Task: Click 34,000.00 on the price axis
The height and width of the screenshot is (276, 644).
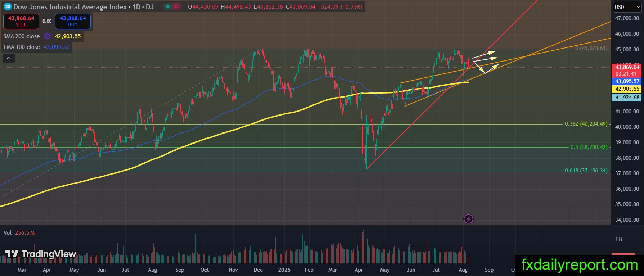Action: (627, 220)
